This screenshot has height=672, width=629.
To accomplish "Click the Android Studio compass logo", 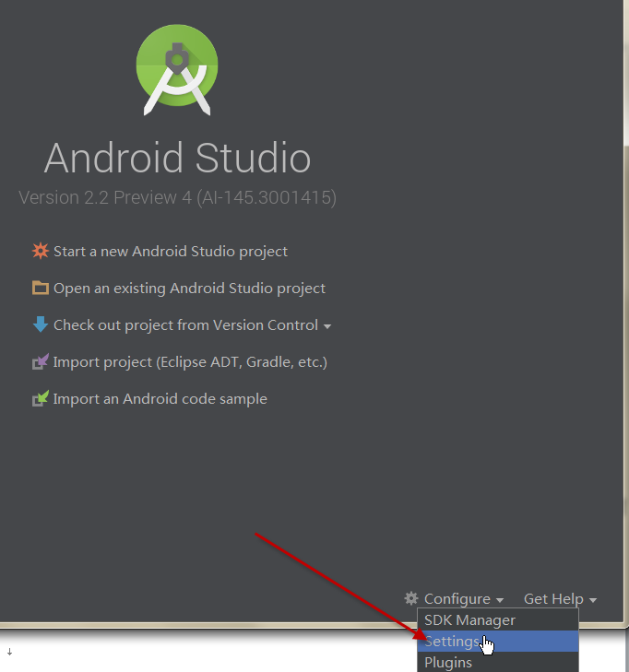I will click(177, 70).
